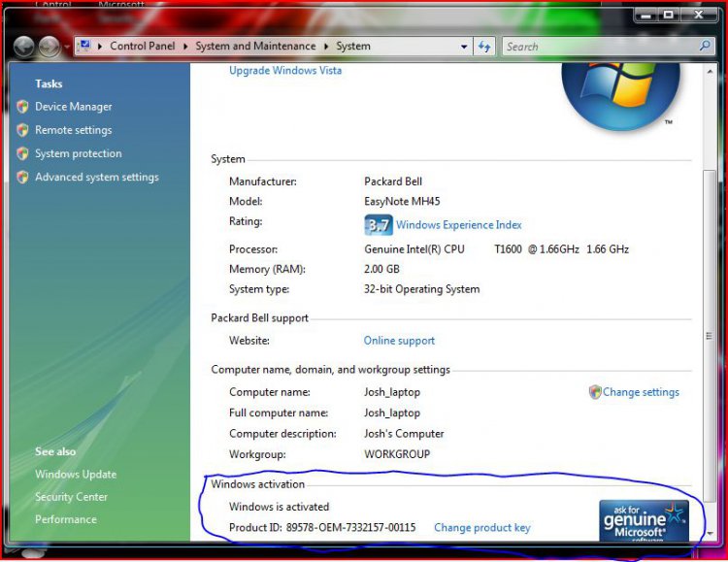Screen dimensions: 728x562
Task: Click the Change product key link
Action: click(x=481, y=527)
